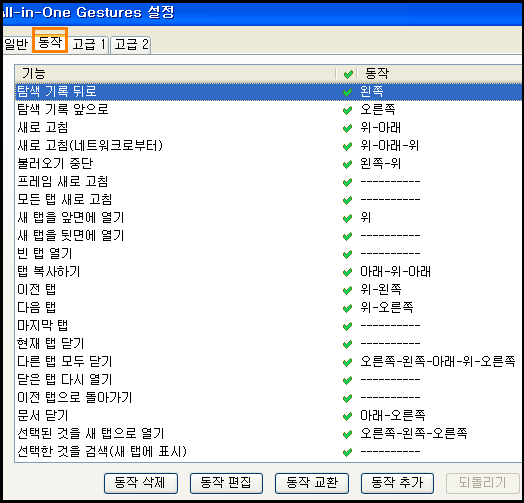The image size is (524, 503).
Task: Sort list by 기능 column header
Action: (x=175, y=74)
